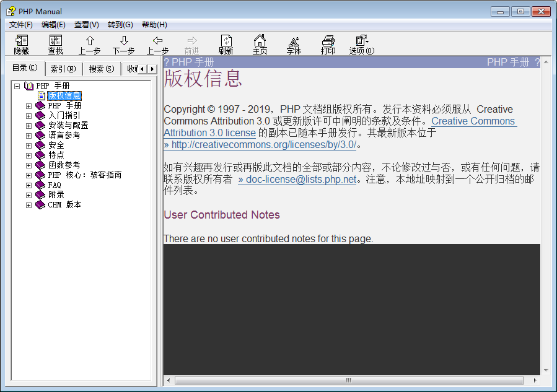557x392 pixels.
Task: Open the creativecommons.org licenses URL link
Action: pyautogui.click(x=260, y=145)
